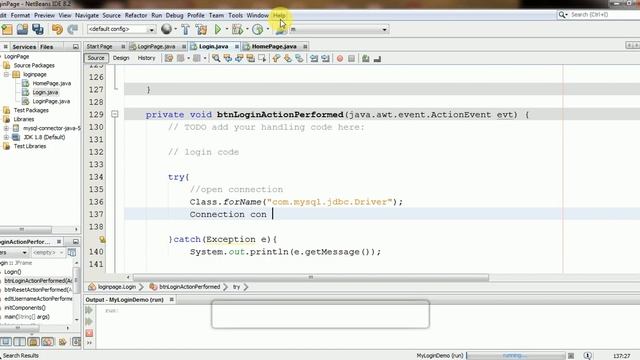Click the editor horizontal scrollbar
Image resolution: width=640 pixels, height=360 pixels.
click(311, 277)
